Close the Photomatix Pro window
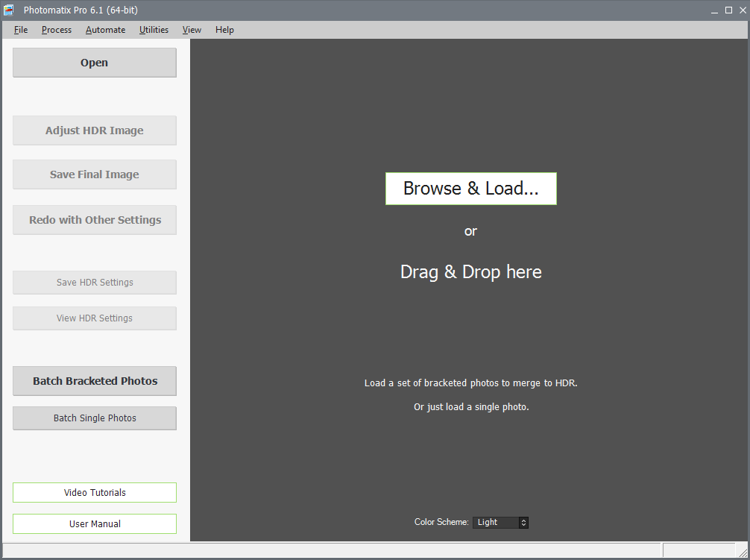This screenshot has height=560, width=750. pyautogui.click(x=743, y=10)
